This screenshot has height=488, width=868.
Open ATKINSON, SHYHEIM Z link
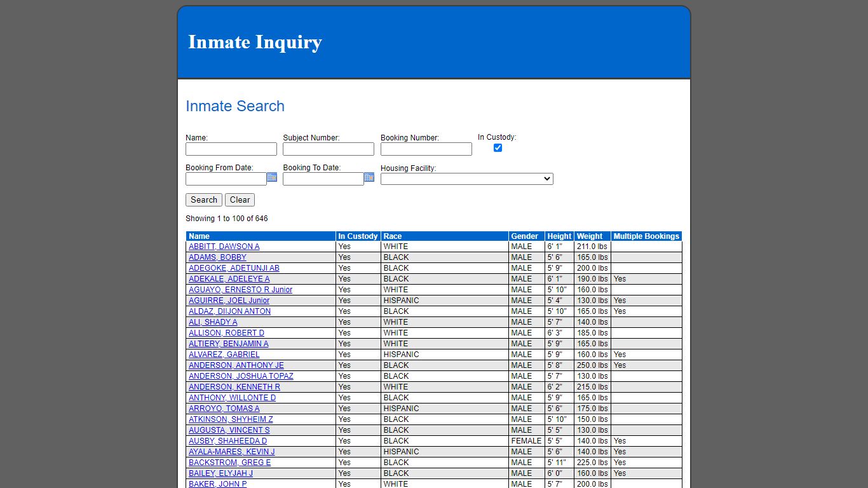coord(231,419)
